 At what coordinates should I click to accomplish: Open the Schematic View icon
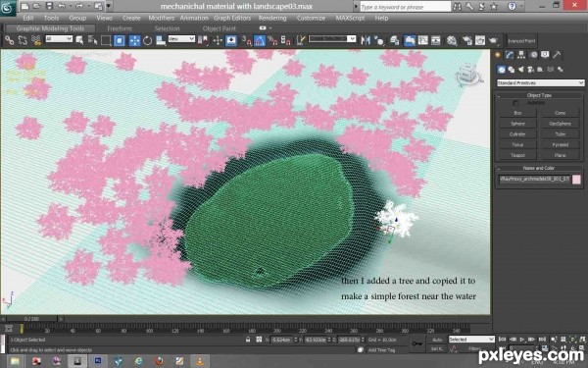tap(436, 40)
